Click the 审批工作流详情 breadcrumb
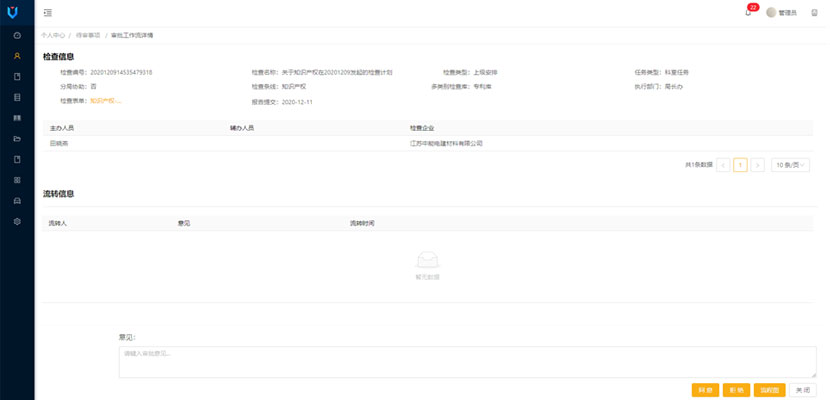The image size is (830, 400). [132, 35]
